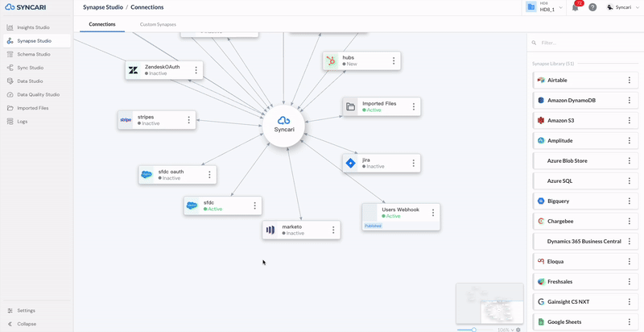Open the Users Webhook node options menu
This screenshot has width=644, height=332.
point(433,213)
